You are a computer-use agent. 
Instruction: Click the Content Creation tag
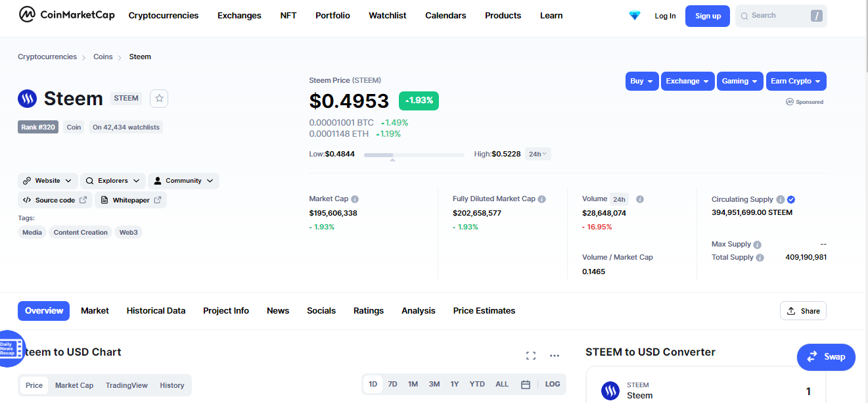[81, 232]
